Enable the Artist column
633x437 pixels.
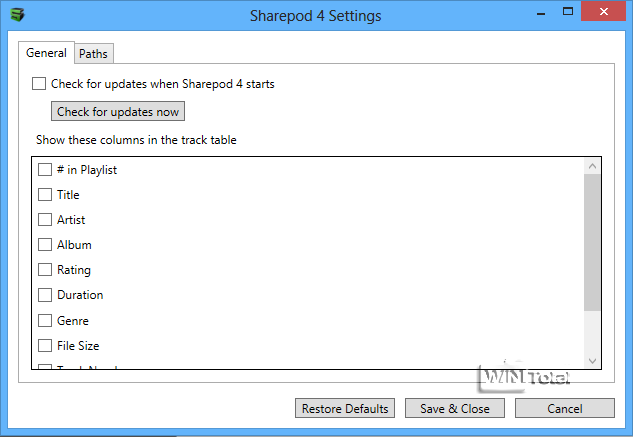(x=45, y=219)
